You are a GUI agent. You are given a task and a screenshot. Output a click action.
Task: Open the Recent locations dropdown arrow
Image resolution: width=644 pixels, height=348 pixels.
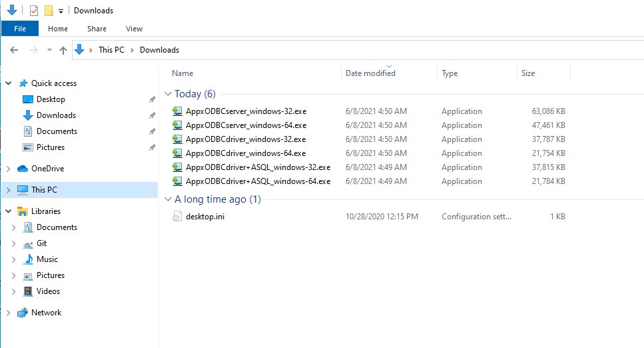point(49,50)
